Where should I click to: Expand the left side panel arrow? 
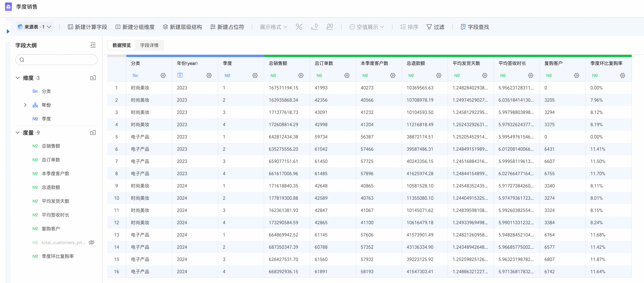(x=8, y=32)
